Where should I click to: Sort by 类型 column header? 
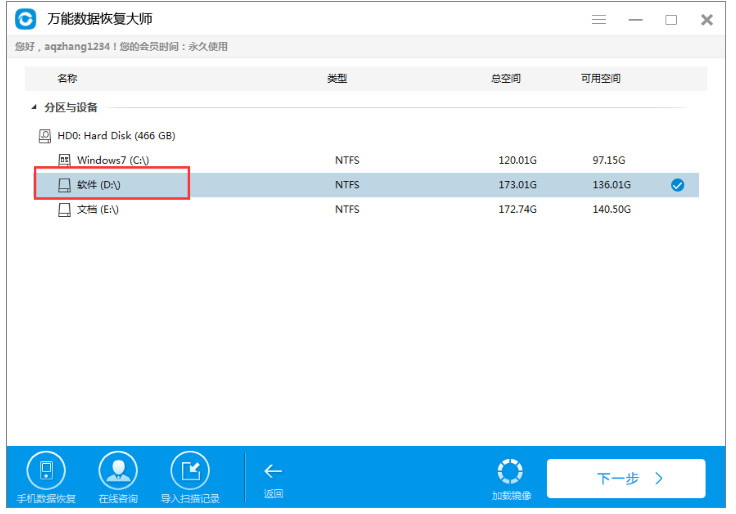point(336,79)
